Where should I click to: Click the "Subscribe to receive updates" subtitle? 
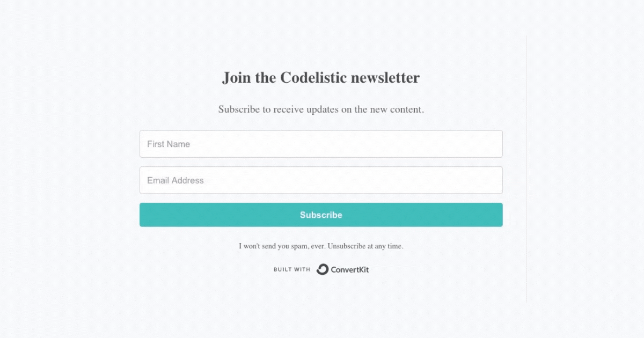click(321, 109)
